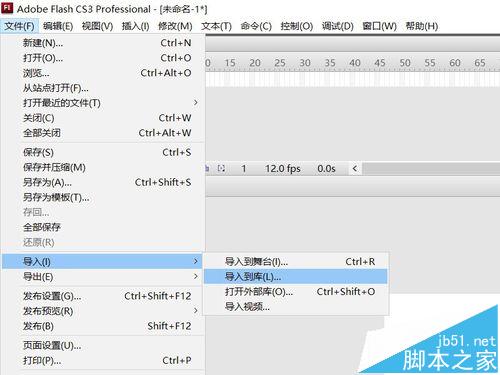Select 导入到舞台(I)... submenu item
Screen dimensions: 500x375
click(296, 262)
